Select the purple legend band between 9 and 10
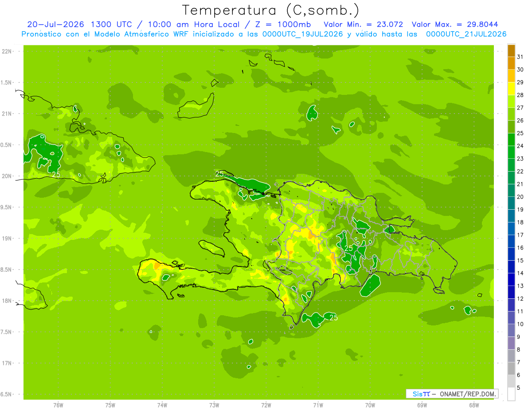This screenshot has height=411, width=532. pyautogui.click(x=511, y=330)
